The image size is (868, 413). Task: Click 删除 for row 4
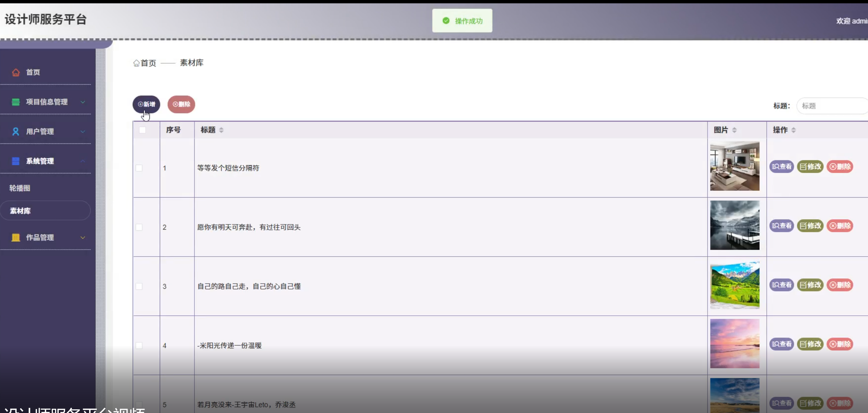coord(840,344)
